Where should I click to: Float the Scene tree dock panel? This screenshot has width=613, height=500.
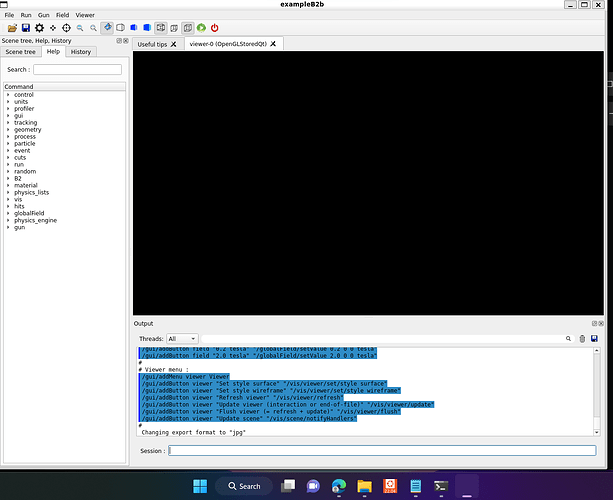[119, 41]
